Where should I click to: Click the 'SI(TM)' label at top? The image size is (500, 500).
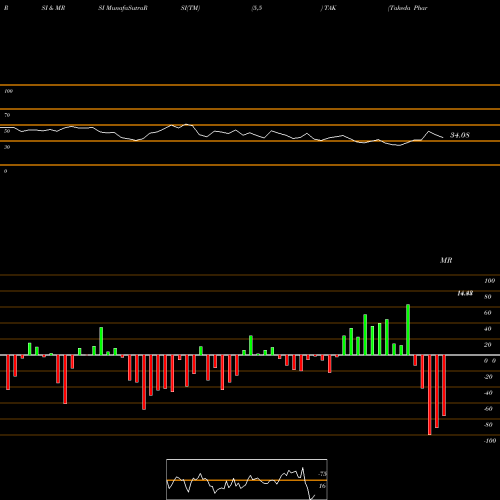(190, 8)
